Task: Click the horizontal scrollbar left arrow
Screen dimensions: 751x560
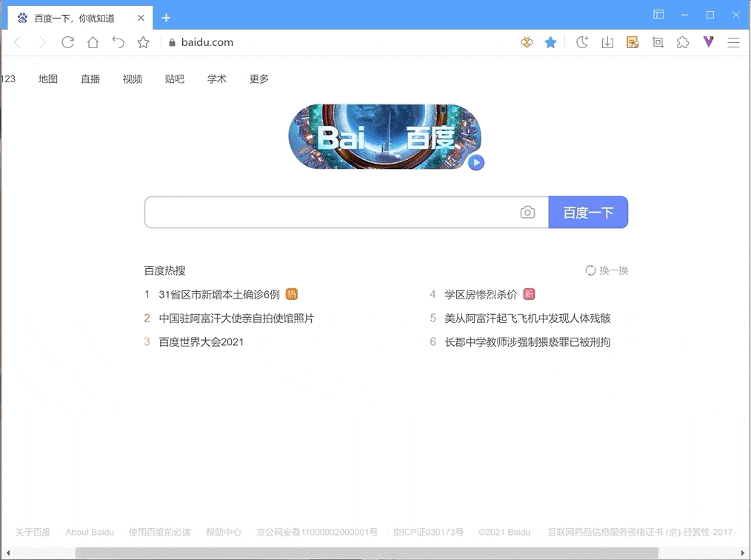Action: (x=7, y=553)
